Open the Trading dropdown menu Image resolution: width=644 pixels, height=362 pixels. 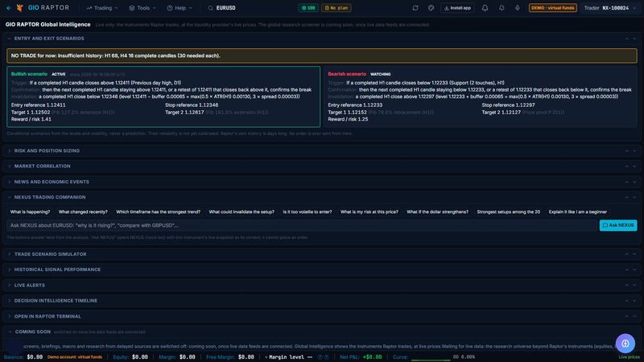pos(102,8)
